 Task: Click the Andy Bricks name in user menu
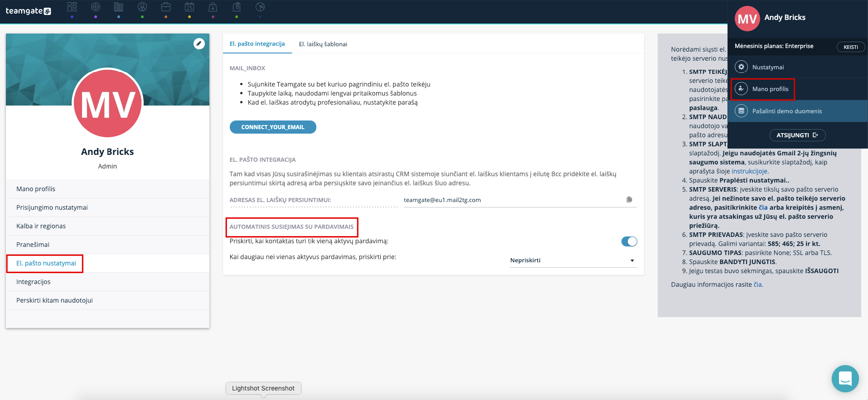point(785,17)
